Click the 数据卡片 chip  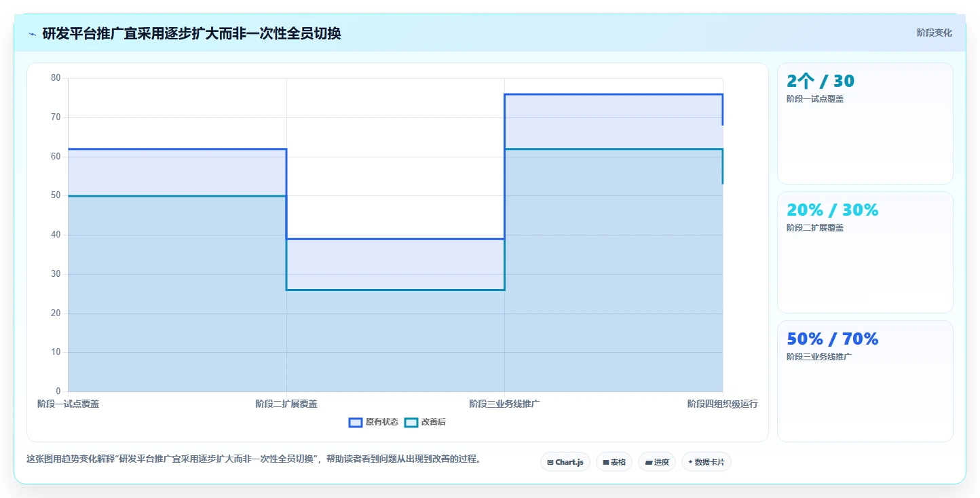tap(706, 462)
